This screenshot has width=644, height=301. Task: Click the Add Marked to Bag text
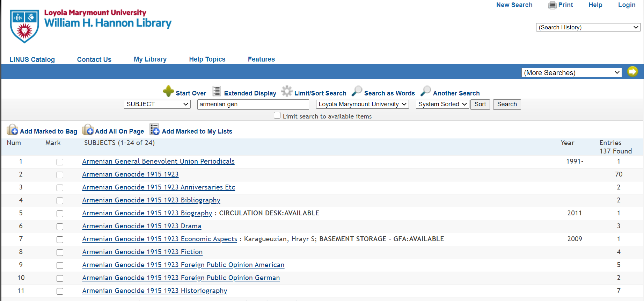[x=49, y=131]
